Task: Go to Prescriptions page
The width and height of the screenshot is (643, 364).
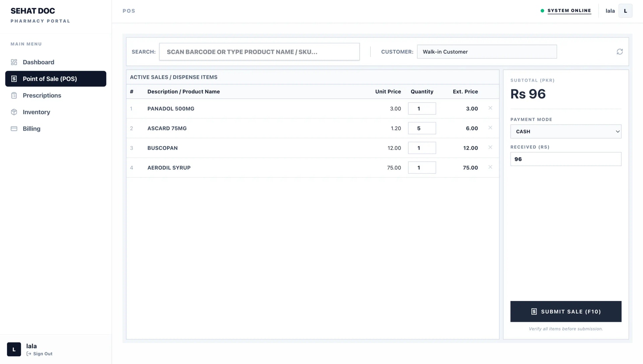Action: 56,95
